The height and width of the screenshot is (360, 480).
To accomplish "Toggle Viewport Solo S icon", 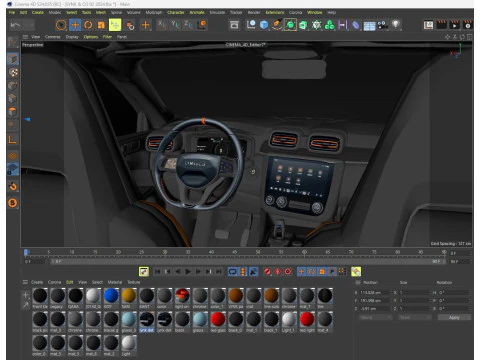I will point(13,203).
